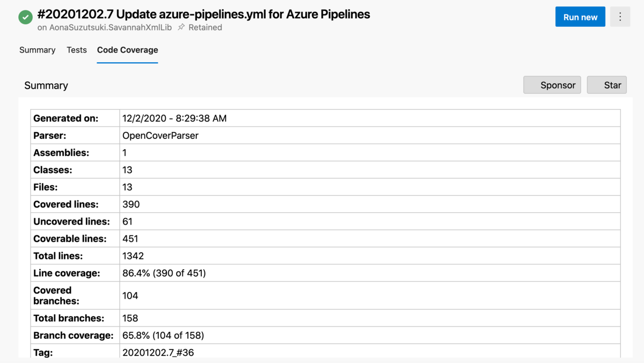The image size is (644, 363).
Task: Click the Covered lines value 390
Action: [131, 204]
